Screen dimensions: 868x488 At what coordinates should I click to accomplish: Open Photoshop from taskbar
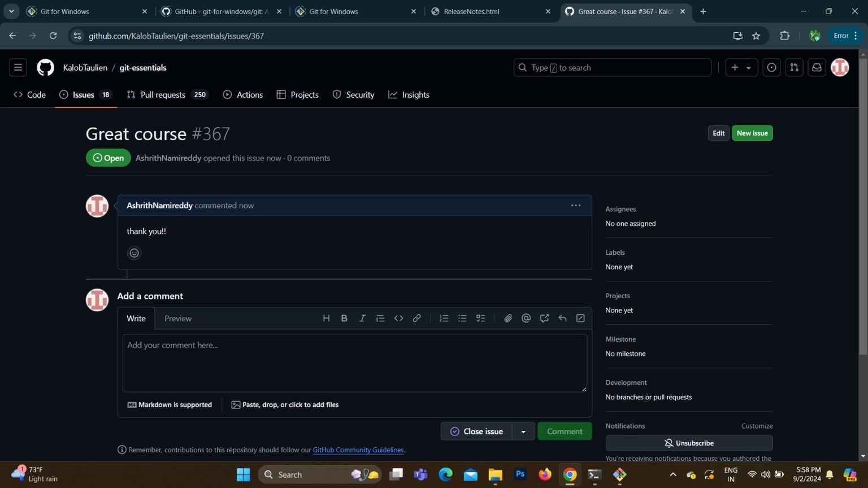[520, 475]
